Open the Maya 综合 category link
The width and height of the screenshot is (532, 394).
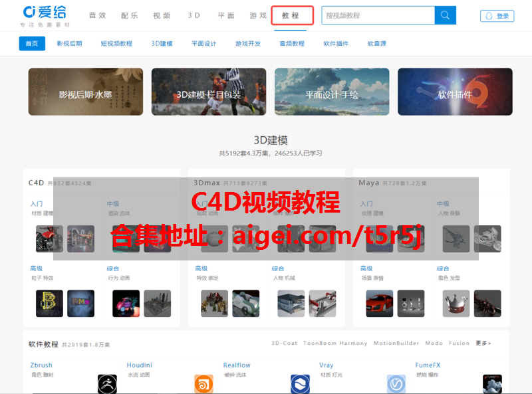pyautogui.click(x=443, y=268)
